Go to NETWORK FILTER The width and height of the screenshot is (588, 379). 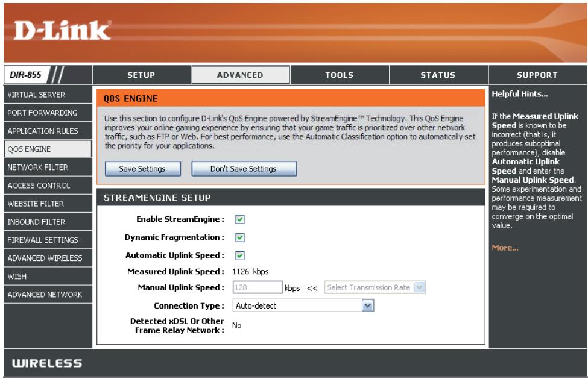[x=48, y=168]
